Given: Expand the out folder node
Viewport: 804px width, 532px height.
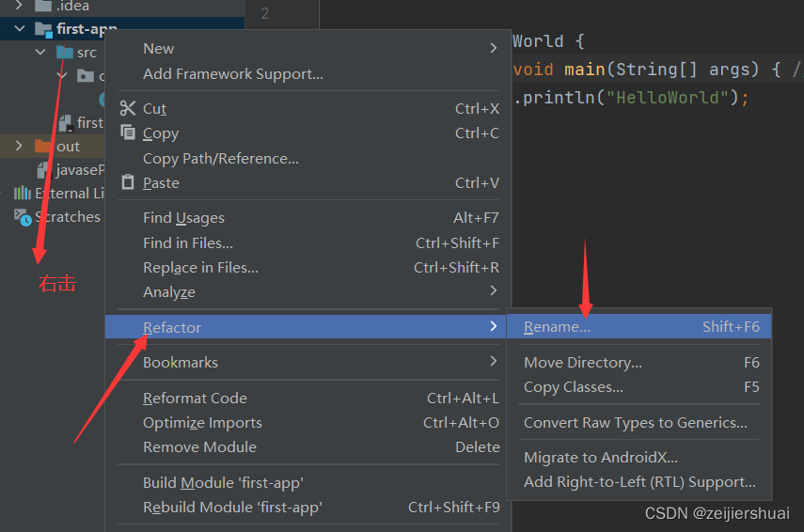Looking at the screenshot, I should pos(19,146).
